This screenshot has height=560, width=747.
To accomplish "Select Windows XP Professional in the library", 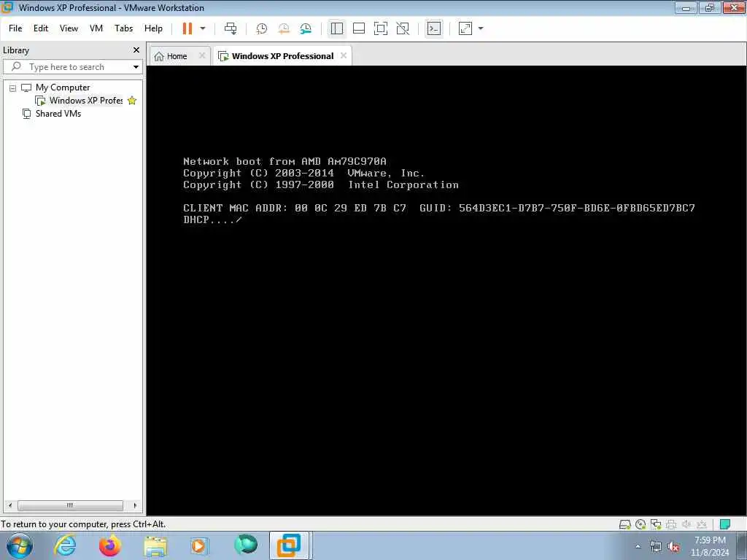I will (86, 101).
